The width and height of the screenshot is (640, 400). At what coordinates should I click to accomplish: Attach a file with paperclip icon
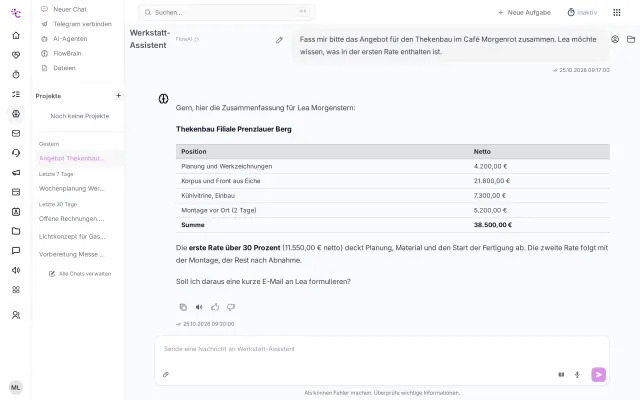pyautogui.click(x=166, y=374)
